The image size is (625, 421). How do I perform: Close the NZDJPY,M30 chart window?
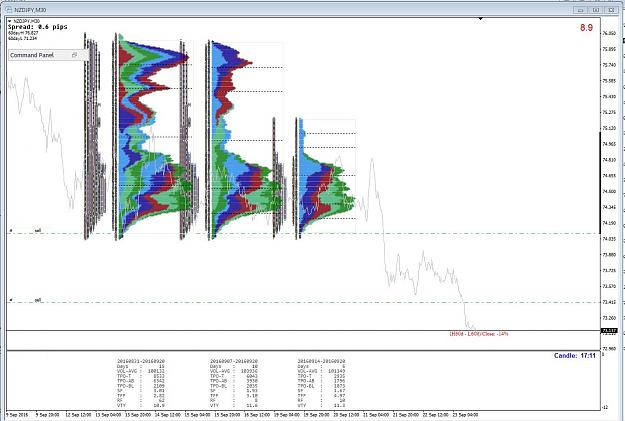611,10
